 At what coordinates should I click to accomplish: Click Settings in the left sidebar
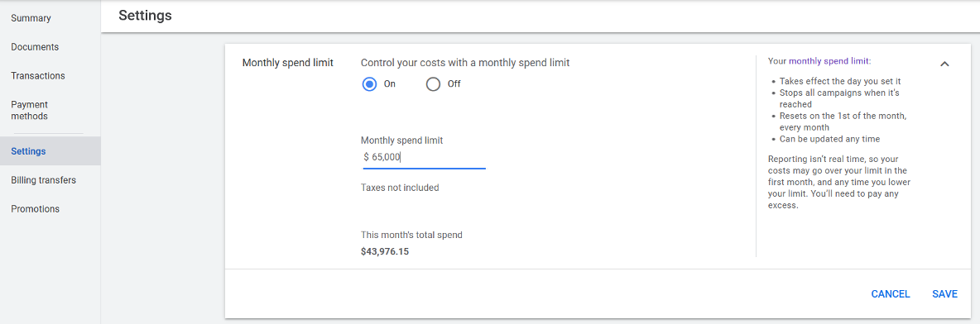coord(28,151)
